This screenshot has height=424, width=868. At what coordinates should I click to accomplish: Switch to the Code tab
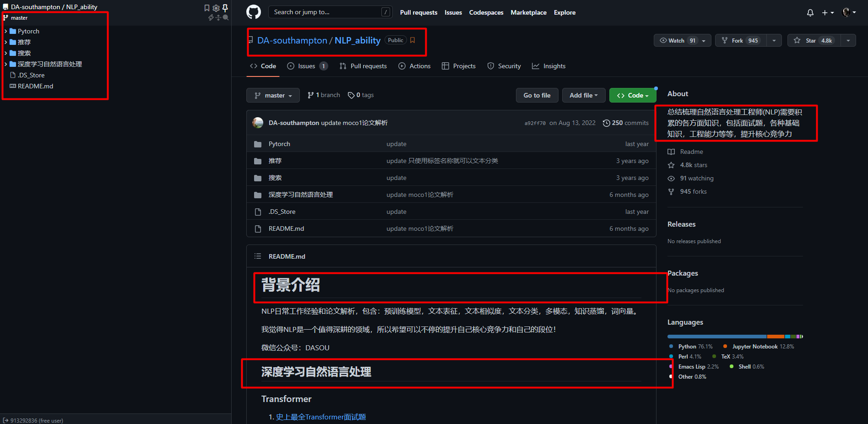[263, 66]
